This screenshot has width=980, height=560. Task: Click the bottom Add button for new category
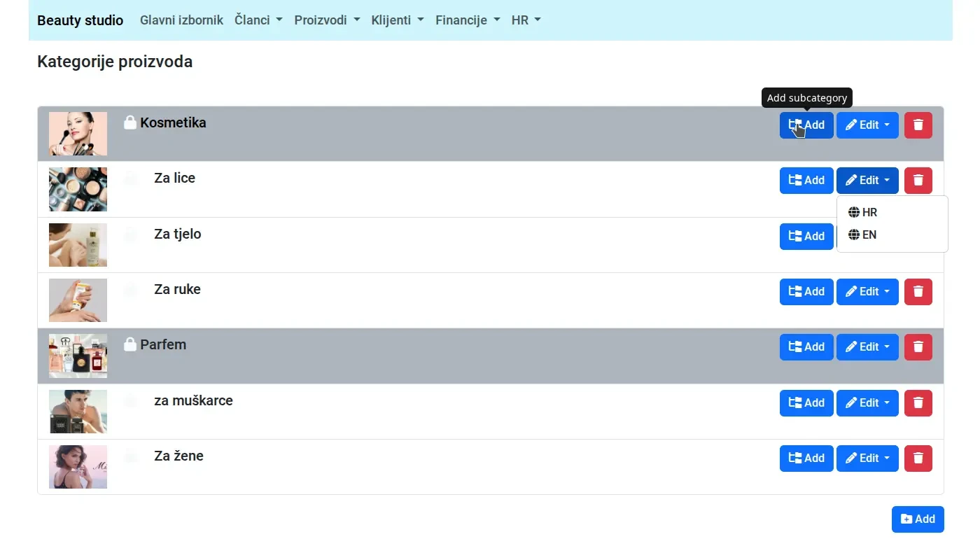pos(918,519)
